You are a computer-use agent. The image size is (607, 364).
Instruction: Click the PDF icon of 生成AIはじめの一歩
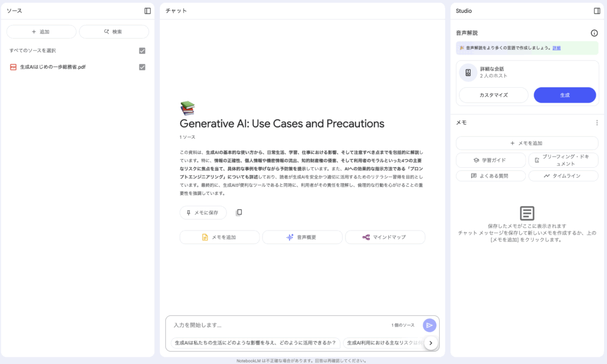pyautogui.click(x=13, y=67)
